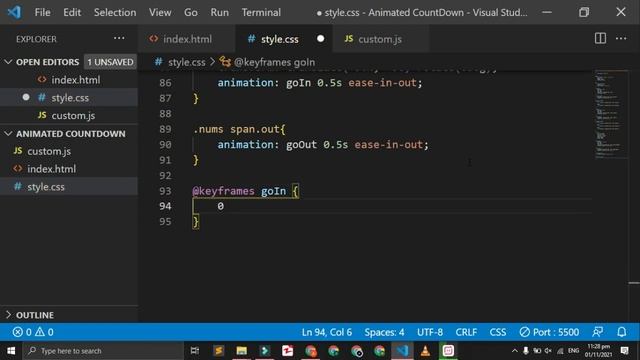Image resolution: width=640 pixels, height=360 pixels.
Task: Click the .nums span.out selector line
Action: (239, 129)
